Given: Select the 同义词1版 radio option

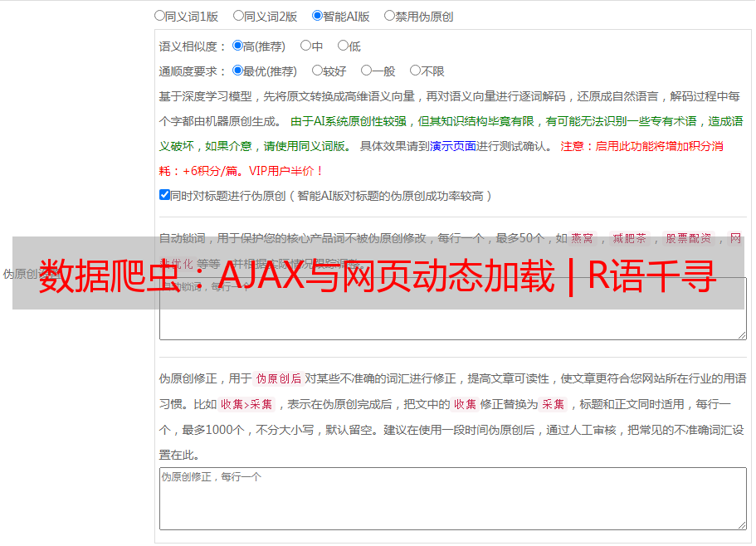Looking at the screenshot, I should pyautogui.click(x=159, y=16).
